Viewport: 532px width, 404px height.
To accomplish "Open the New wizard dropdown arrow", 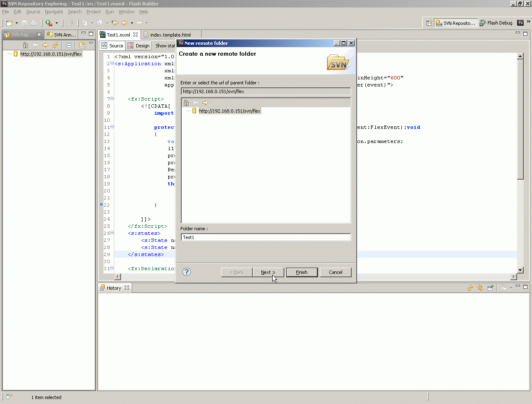I will 17,23.
